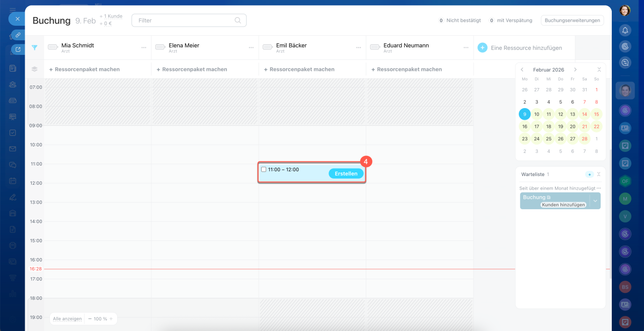Image resolution: width=644 pixels, height=331 pixels.
Task: Open notifications bell icon
Action: (x=625, y=30)
